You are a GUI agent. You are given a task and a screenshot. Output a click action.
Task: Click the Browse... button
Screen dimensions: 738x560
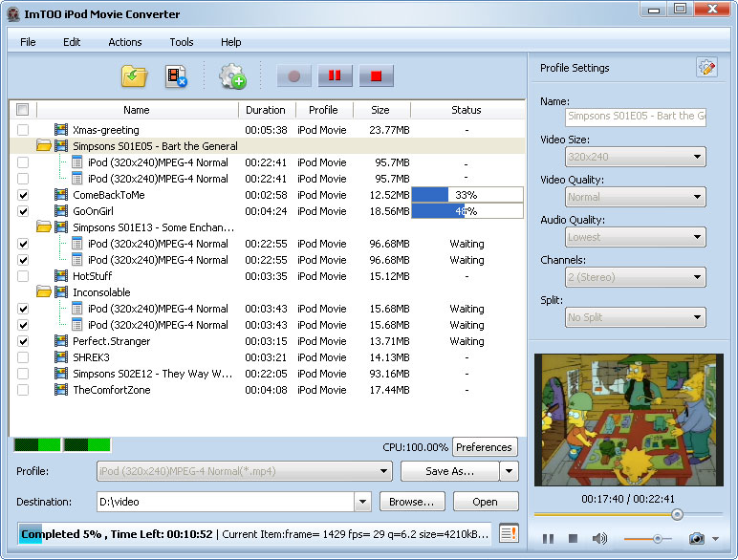pyautogui.click(x=412, y=502)
